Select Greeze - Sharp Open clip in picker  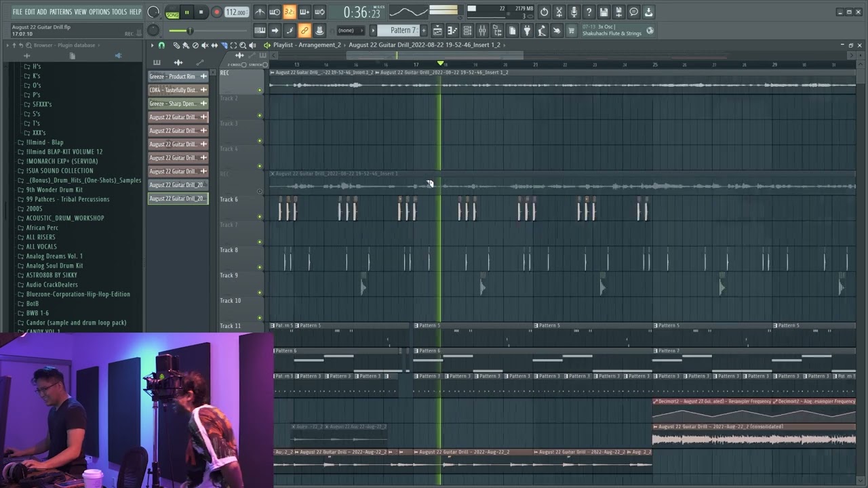point(178,104)
